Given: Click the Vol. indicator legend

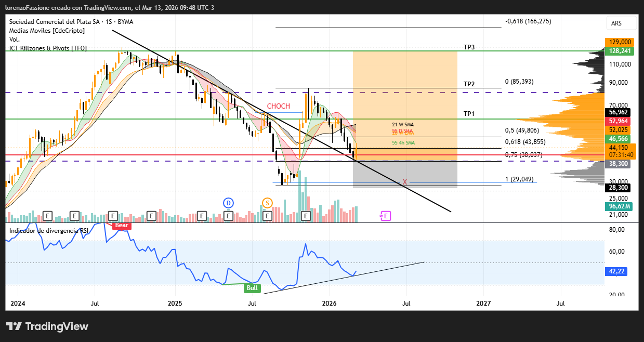Looking at the screenshot, I should [x=15, y=40].
